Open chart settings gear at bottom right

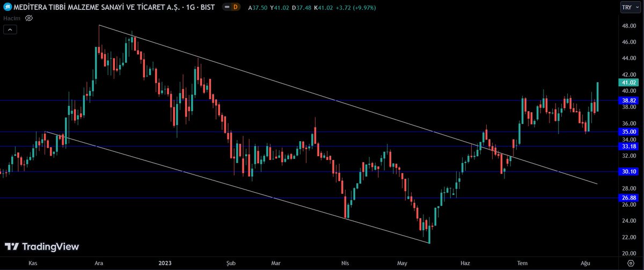point(631,264)
